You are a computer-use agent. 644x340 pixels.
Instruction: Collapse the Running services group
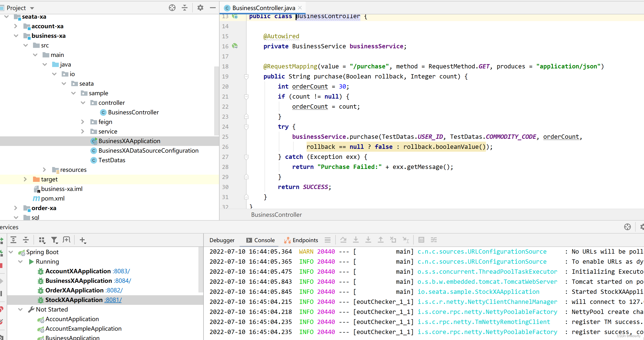pyautogui.click(x=21, y=262)
